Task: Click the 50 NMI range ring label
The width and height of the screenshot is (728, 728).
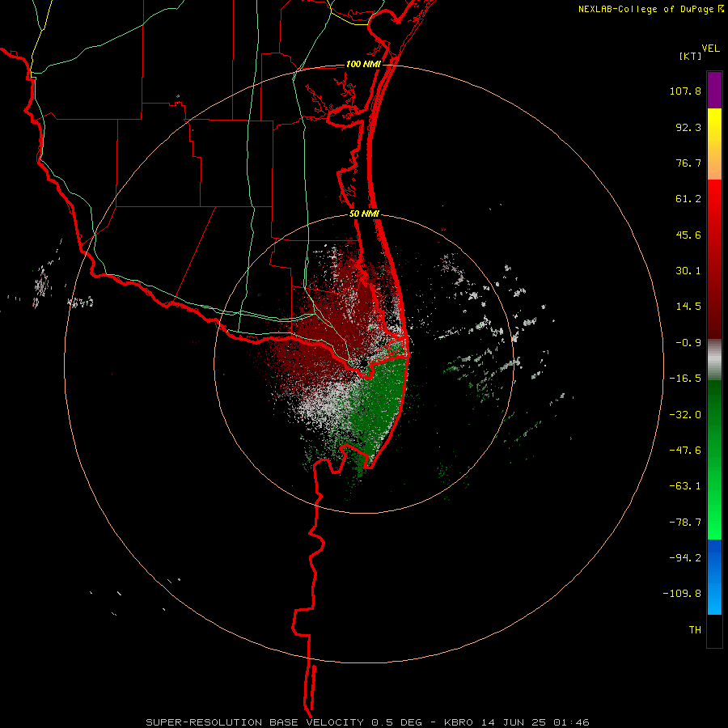Action: (x=364, y=214)
